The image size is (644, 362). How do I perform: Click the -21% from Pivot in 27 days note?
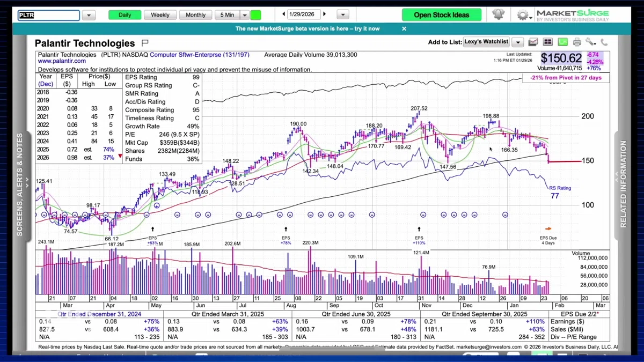point(566,78)
